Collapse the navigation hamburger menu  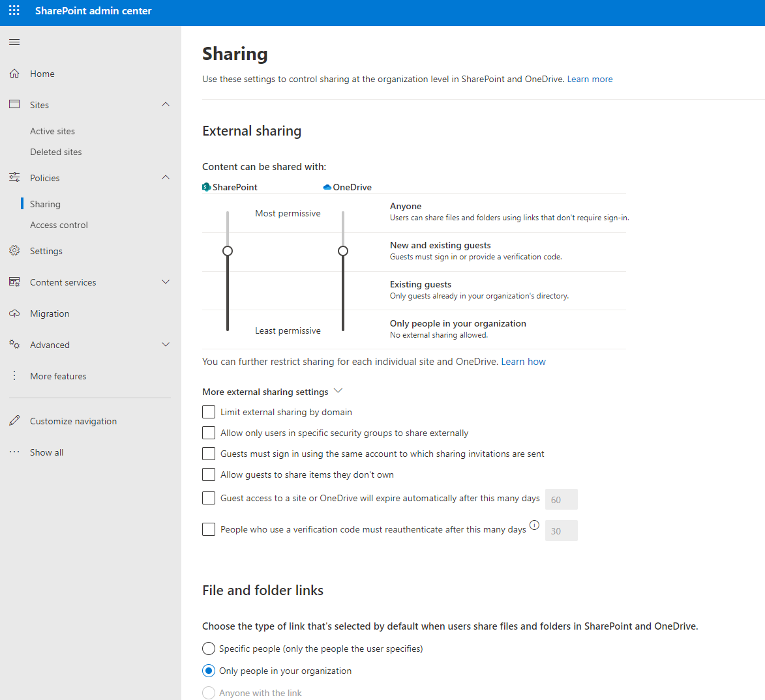(14, 42)
